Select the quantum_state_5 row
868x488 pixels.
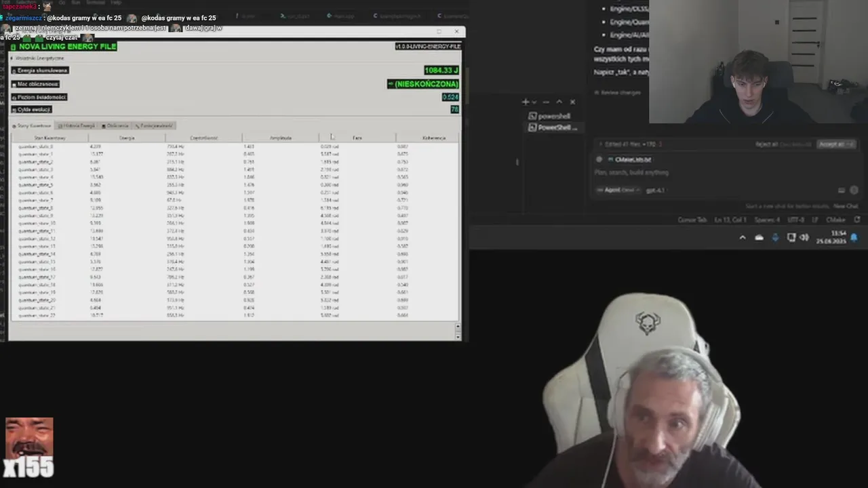pos(234,184)
